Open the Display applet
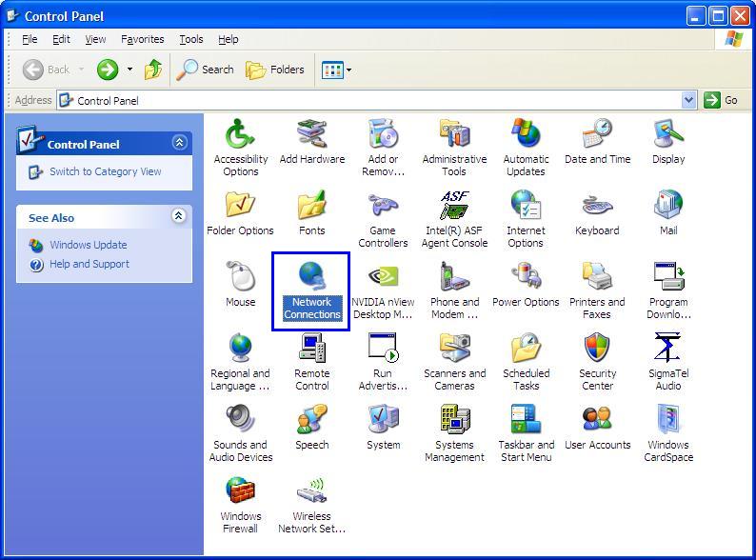The image size is (756, 560). (x=668, y=141)
